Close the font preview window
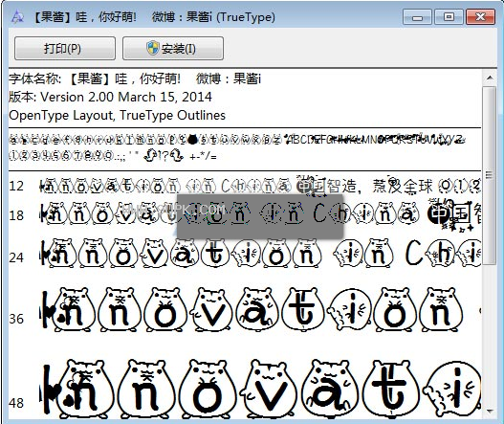 (480, 16)
